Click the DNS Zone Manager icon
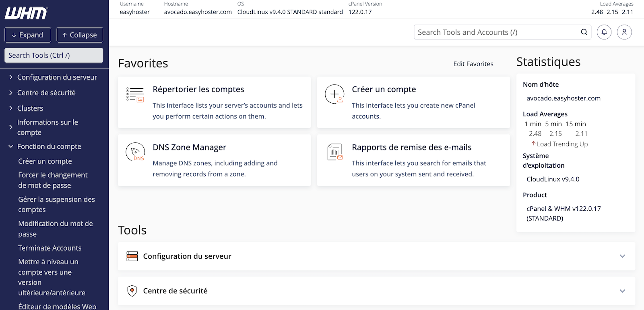The width and height of the screenshot is (644, 310). coord(135,152)
